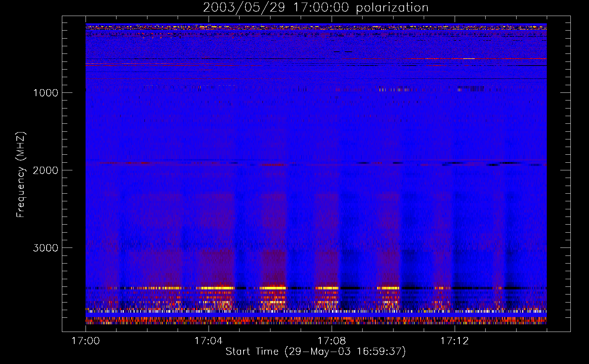The width and height of the screenshot is (589, 364).
Task: Click the 2000 frequency tick label
Action: click(x=46, y=170)
